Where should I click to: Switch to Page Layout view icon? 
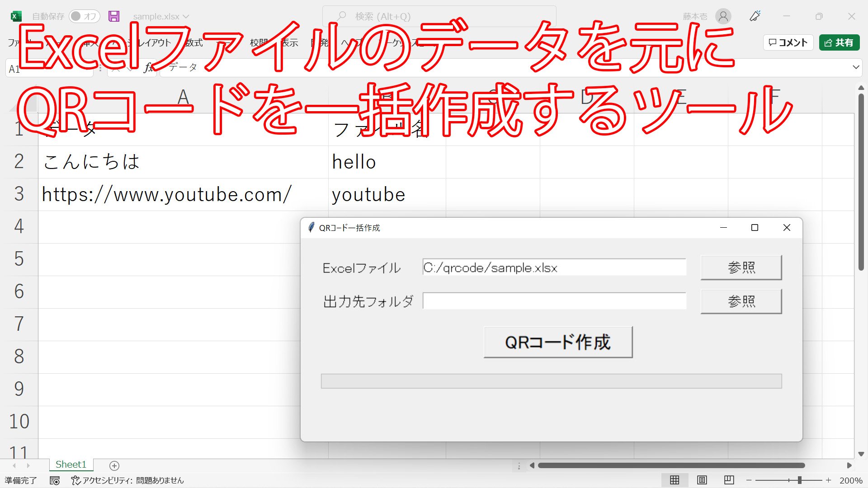(702, 480)
